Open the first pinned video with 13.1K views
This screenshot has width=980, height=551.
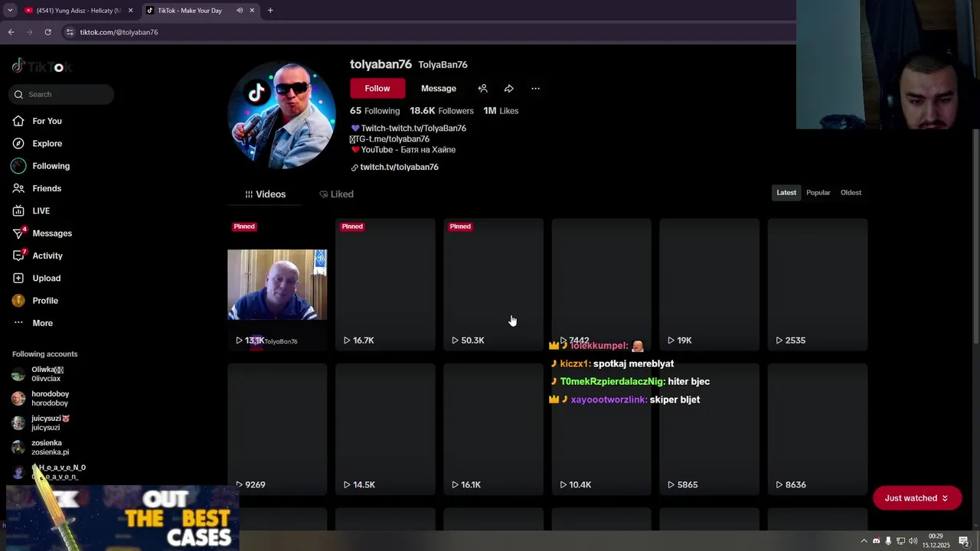[277, 285]
